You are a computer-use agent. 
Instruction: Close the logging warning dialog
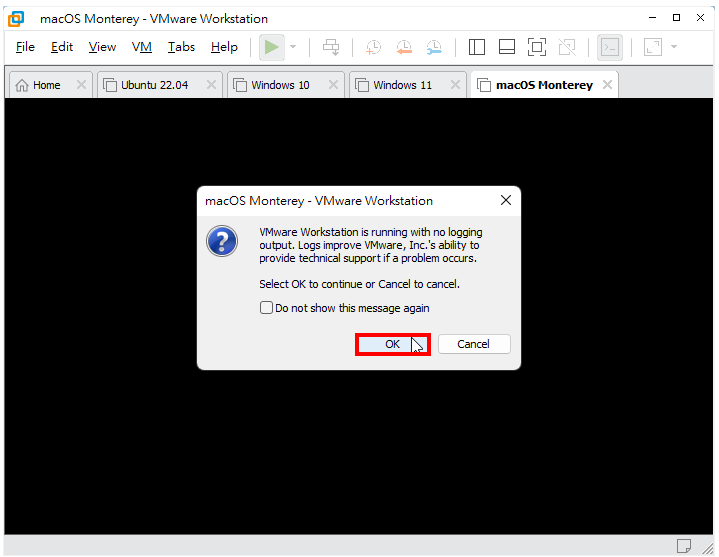506,200
